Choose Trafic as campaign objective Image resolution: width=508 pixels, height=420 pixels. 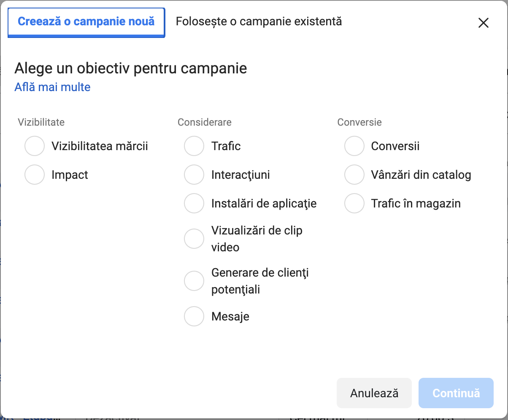click(x=194, y=146)
